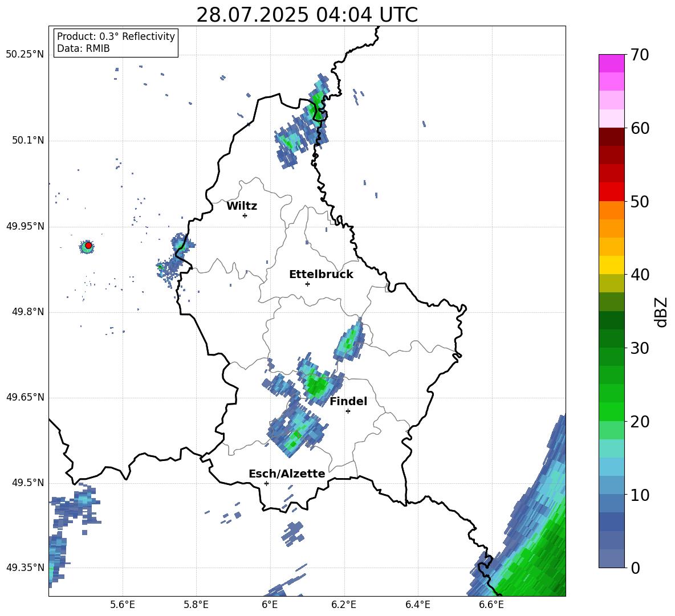Image resolution: width=675 pixels, height=616 pixels.
Task: Click the magenta top colorbar segment
Action: 611,63
